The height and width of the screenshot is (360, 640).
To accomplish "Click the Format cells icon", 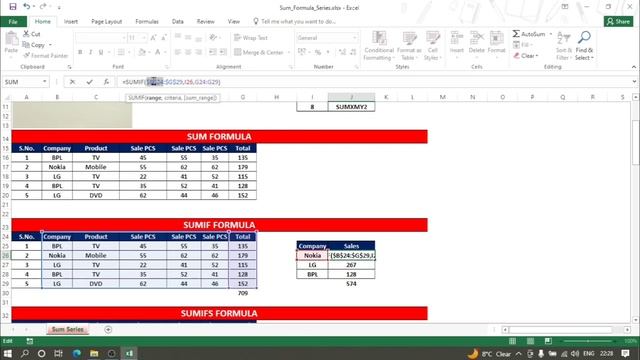I will pos(496,38).
